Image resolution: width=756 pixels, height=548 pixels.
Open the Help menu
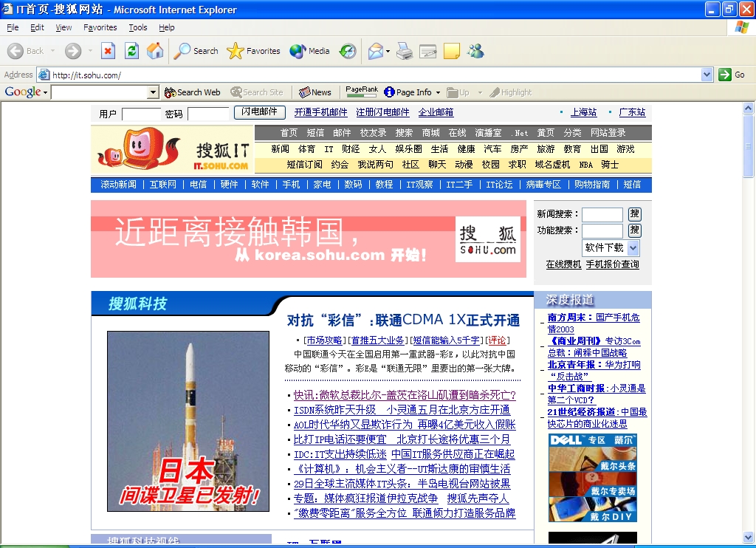(x=167, y=27)
